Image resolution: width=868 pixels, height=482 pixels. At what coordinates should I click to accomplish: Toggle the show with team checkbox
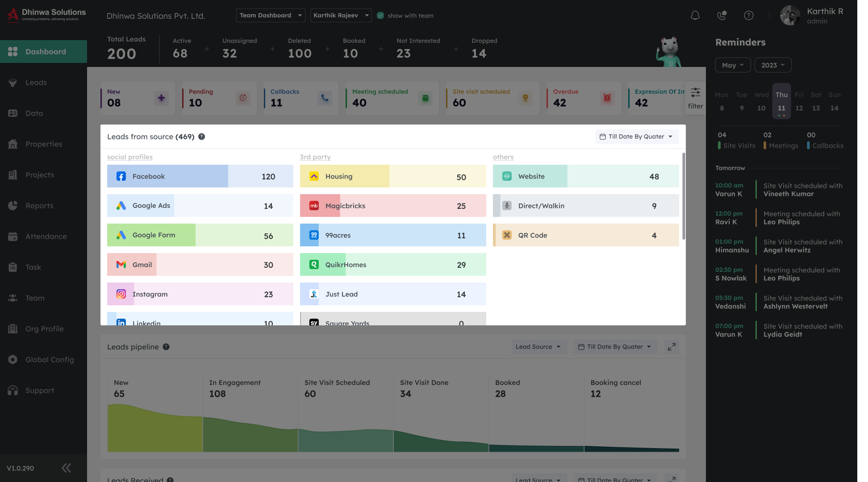point(380,16)
